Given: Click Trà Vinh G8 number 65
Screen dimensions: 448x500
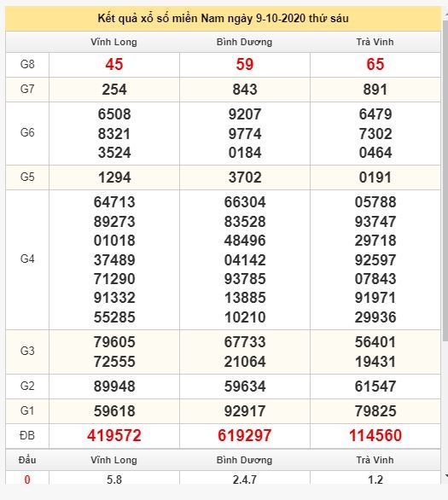Looking at the screenshot, I should tap(375, 64).
